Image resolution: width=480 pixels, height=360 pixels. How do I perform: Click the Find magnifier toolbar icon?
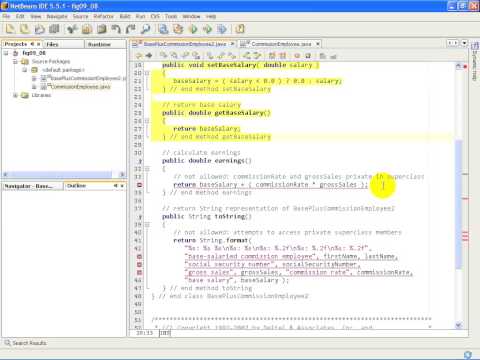[145, 29]
